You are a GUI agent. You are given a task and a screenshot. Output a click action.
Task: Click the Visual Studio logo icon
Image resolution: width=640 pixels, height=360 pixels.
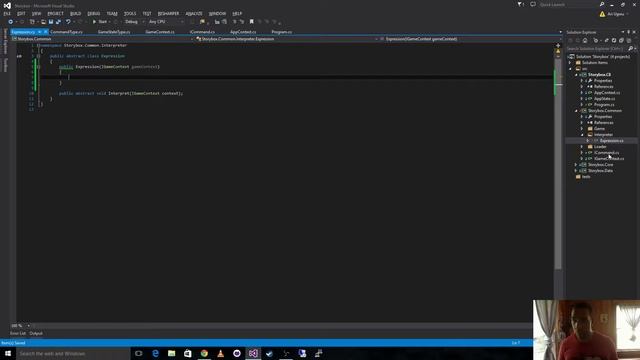click(x=7, y=5)
